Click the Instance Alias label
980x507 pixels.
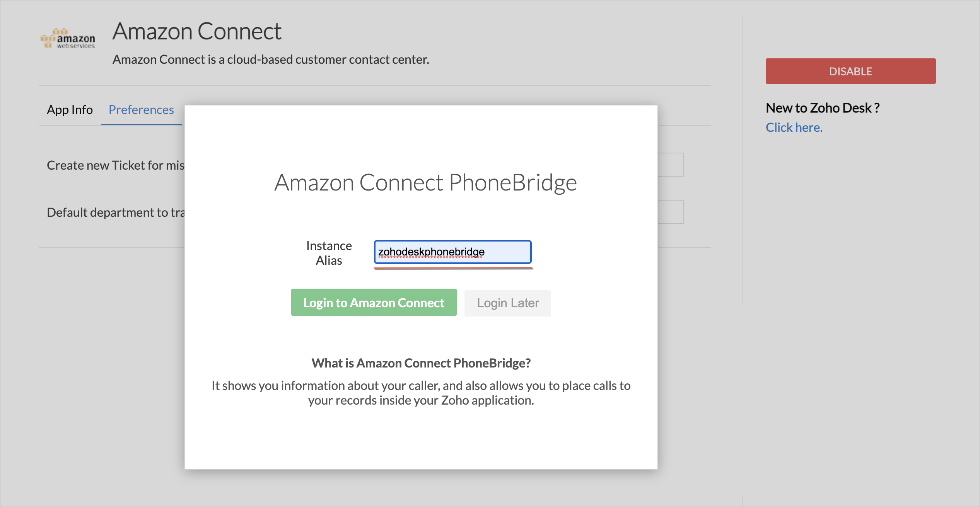tap(329, 253)
